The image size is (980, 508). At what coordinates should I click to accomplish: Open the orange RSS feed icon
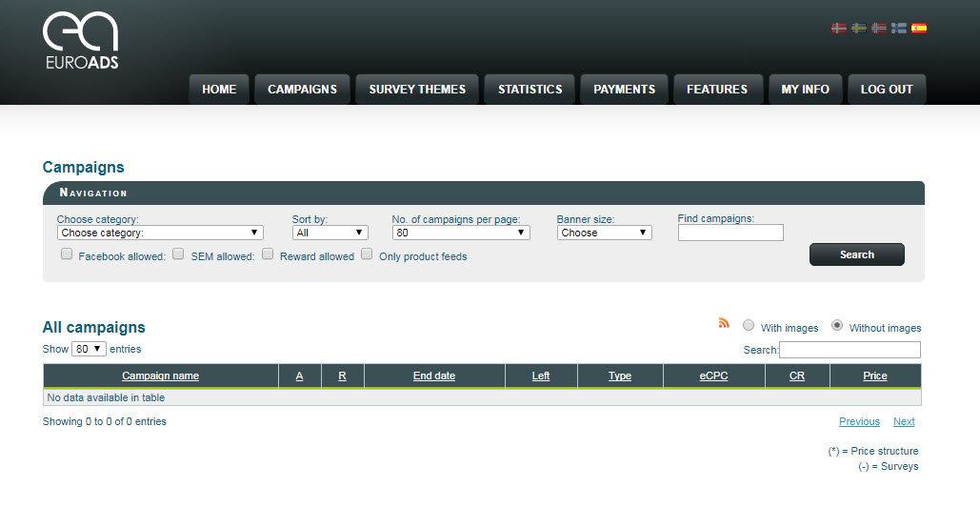724,324
